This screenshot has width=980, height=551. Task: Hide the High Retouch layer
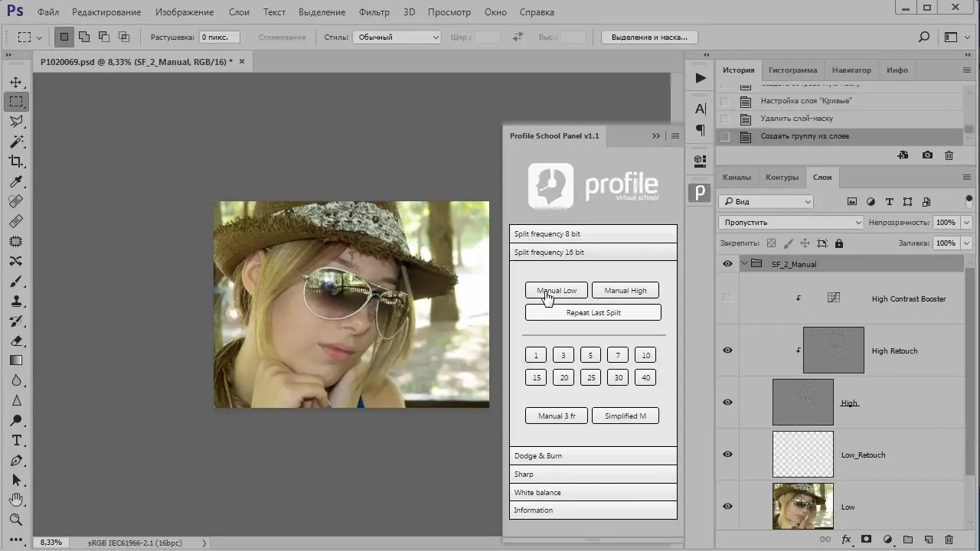click(x=727, y=350)
